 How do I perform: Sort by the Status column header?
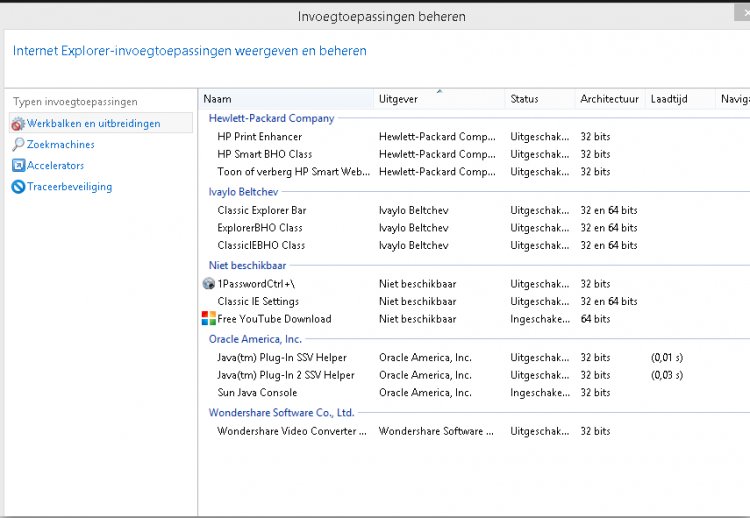point(540,99)
